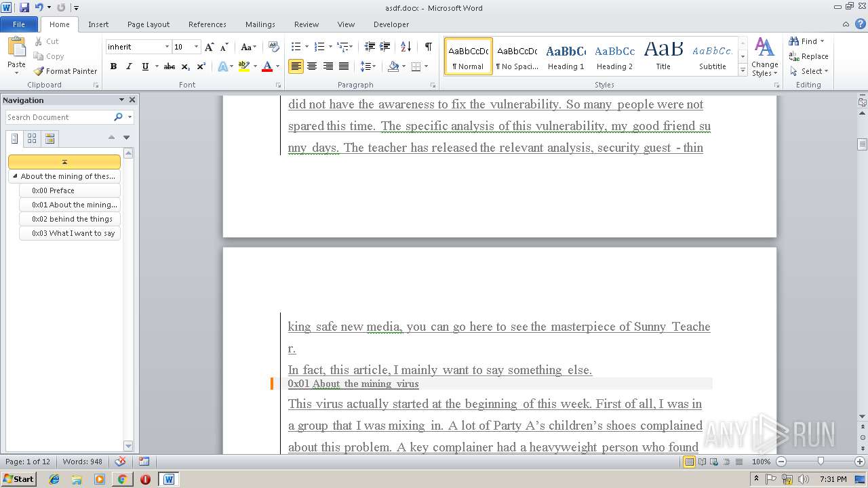
Task: Increase paragraph indent
Action: 385,47
